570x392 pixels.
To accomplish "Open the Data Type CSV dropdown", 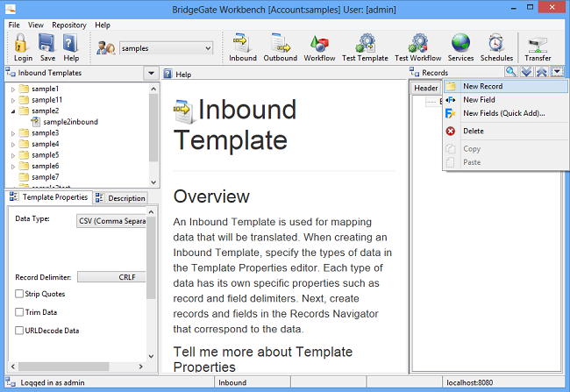I will coord(111,221).
